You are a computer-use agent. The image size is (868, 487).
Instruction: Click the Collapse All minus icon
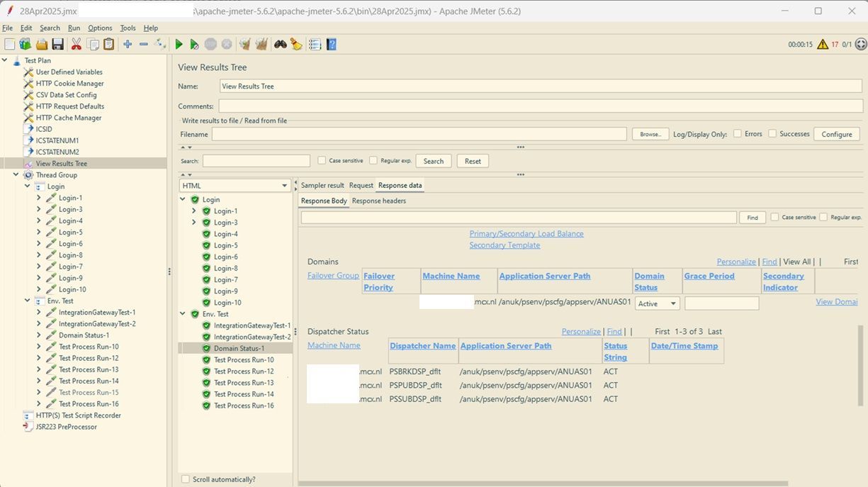(x=144, y=44)
